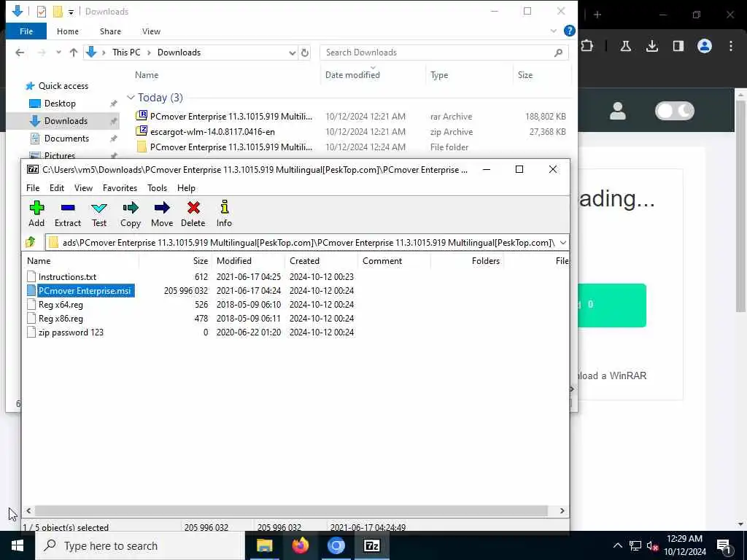Expand Explorer address bar history dropdown

point(292,52)
